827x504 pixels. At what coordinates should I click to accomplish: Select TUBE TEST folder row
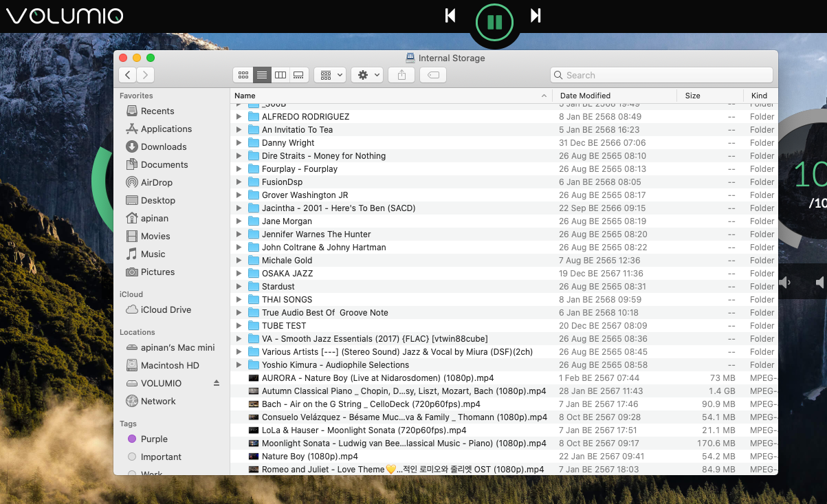(x=504, y=326)
